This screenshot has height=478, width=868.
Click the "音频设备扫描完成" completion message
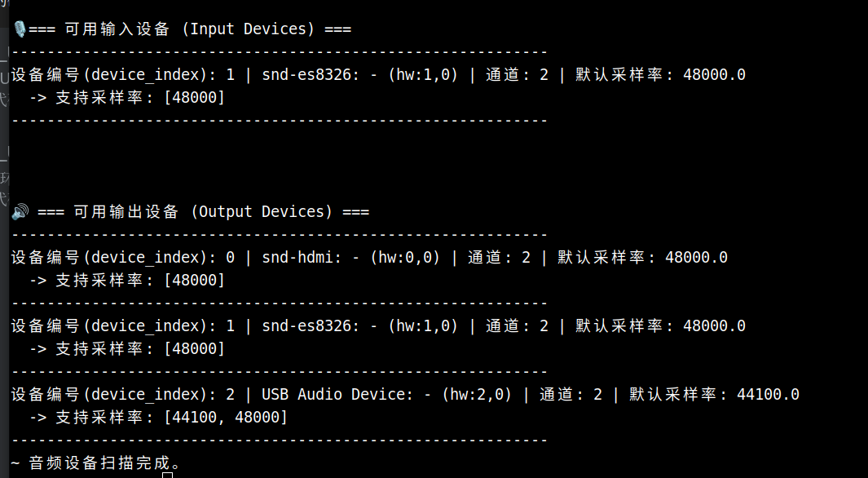(100, 463)
